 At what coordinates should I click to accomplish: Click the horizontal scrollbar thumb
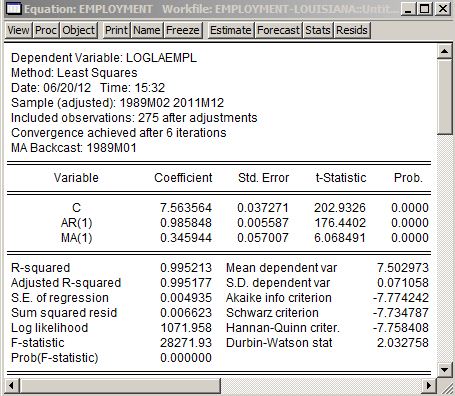tap(120, 386)
